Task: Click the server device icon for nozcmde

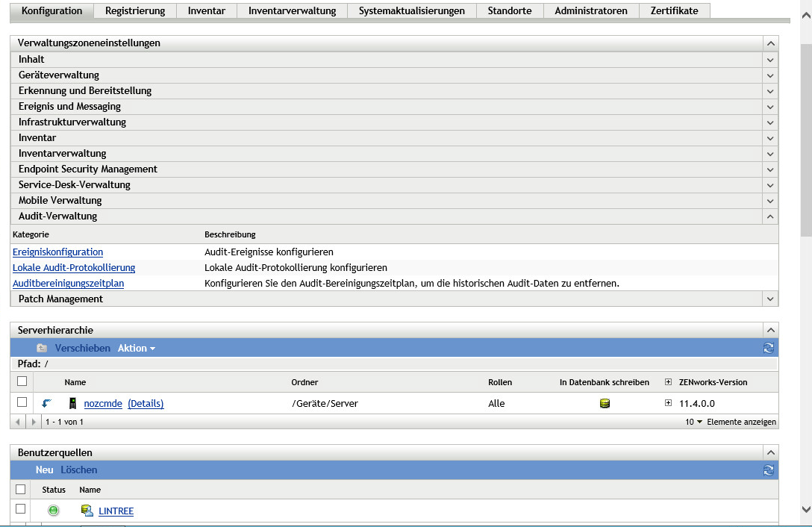Action: pos(72,403)
